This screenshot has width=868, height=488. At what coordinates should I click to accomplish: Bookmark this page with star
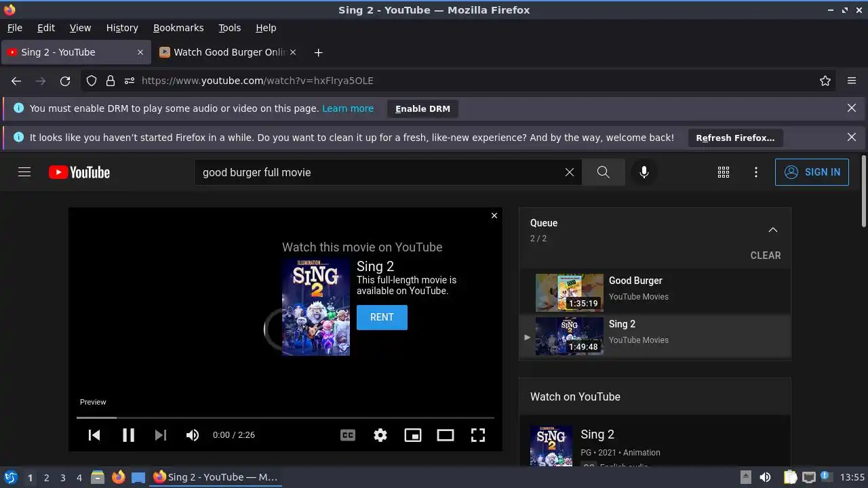click(x=825, y=81)
